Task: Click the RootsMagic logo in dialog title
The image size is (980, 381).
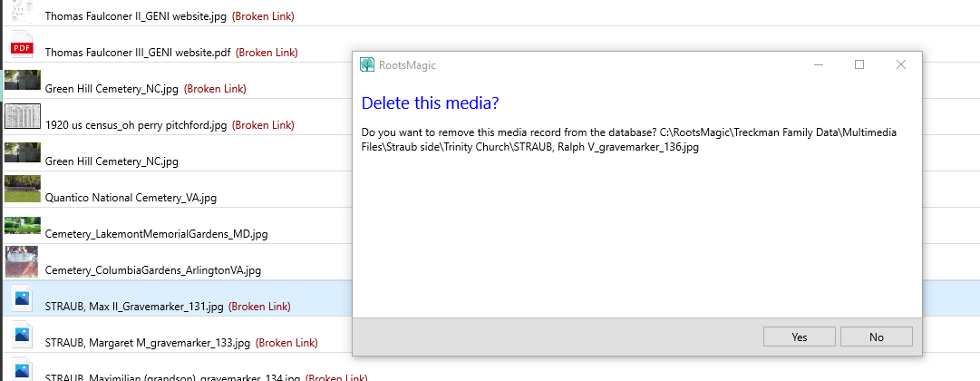Action: (x=367, y=65)
